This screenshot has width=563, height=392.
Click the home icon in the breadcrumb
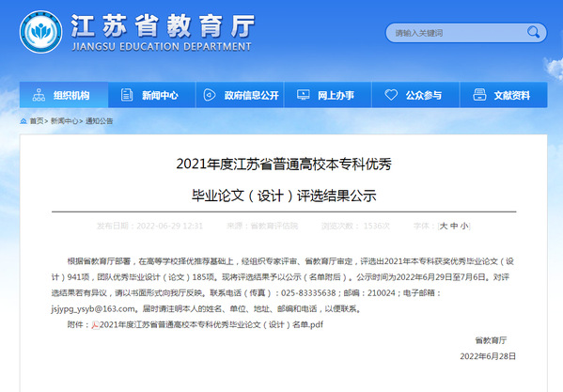(x=23, y=121)
